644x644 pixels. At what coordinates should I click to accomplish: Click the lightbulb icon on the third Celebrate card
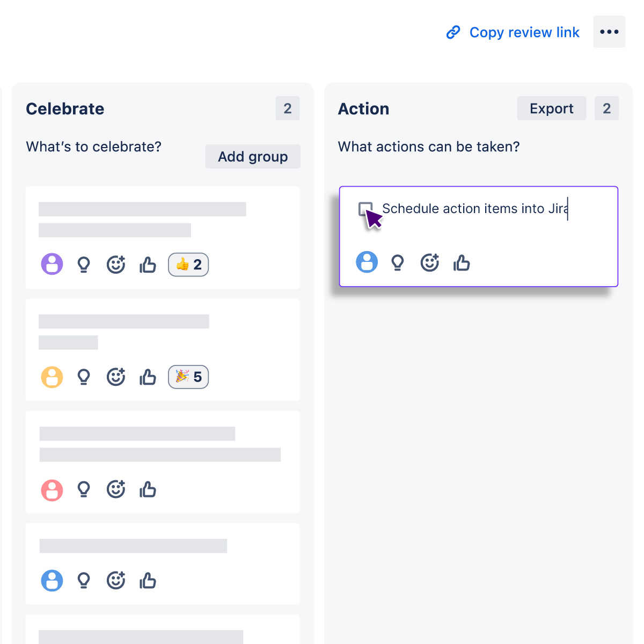(84, 489)
